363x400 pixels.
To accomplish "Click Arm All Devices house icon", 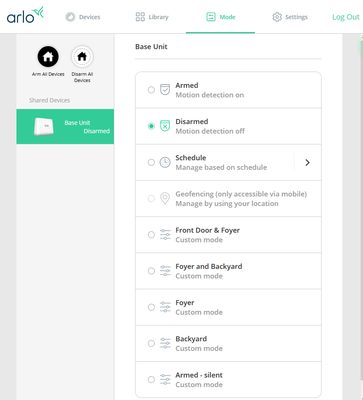I will coord(48,57).
